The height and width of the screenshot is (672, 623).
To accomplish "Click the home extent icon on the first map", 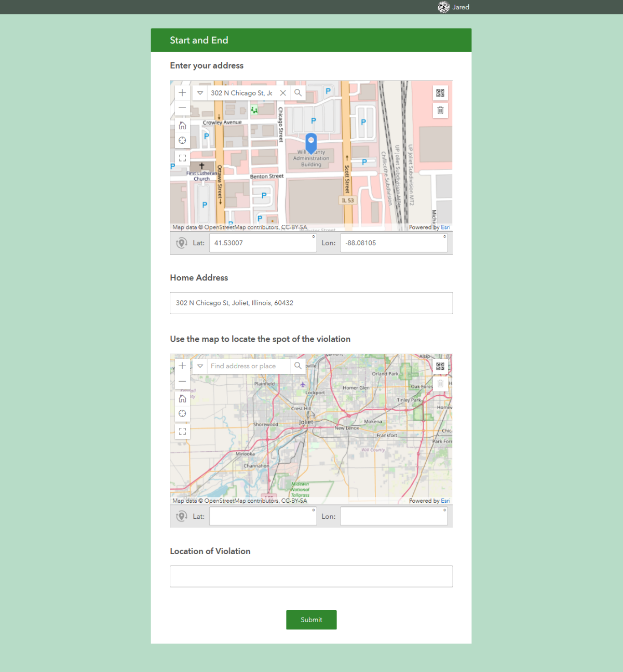I will [x=182, y=125].
